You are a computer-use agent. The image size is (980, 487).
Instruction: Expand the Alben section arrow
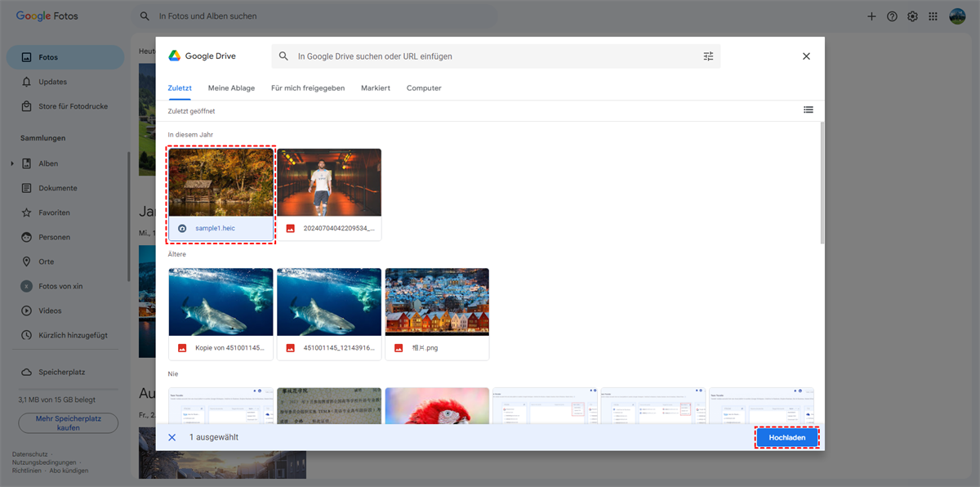click(x=12, y=163)
